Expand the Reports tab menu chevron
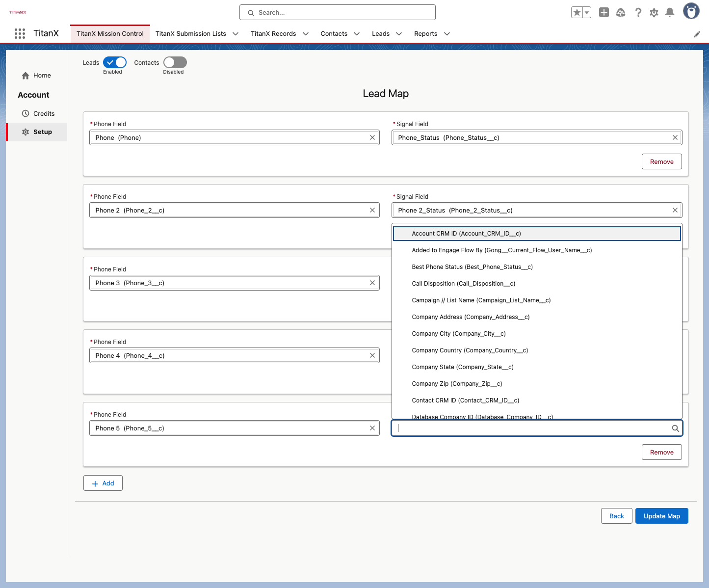The height and width of the screenshot is (588, 709). pos(447,34)
